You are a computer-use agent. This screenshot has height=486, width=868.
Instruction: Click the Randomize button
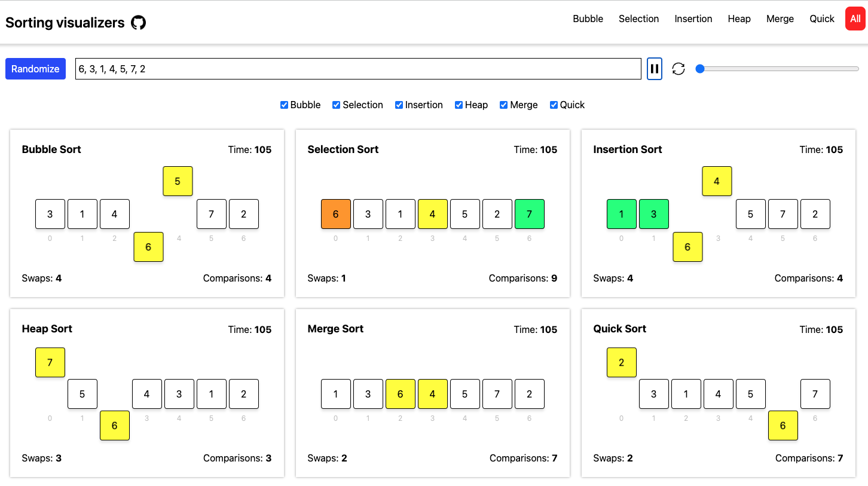35,69
